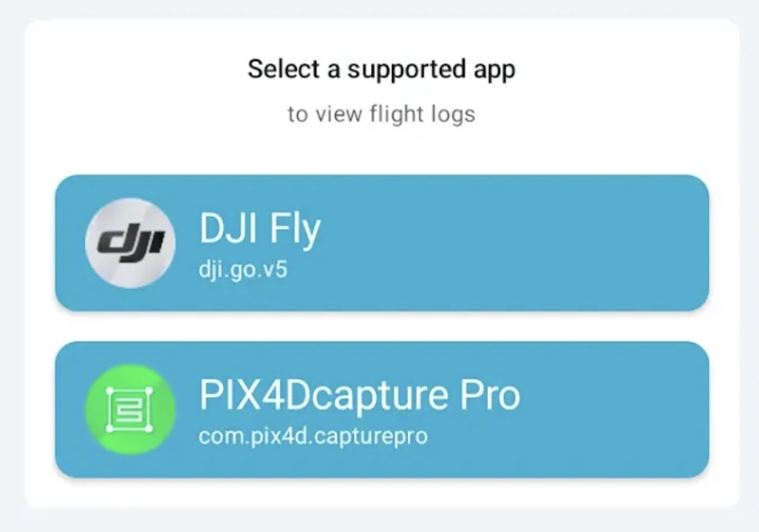Click the word "Select" in the heading
759x532 pixels.
(x=284, y=70)
